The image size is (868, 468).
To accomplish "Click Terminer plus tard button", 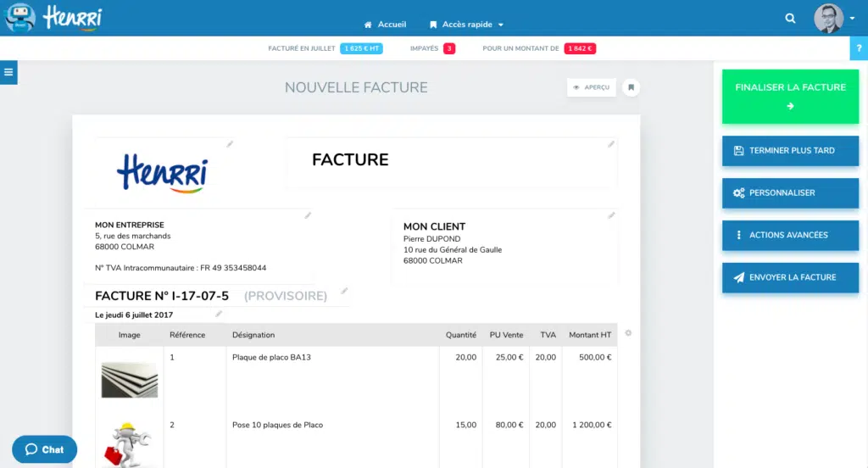I will [790, 150].
